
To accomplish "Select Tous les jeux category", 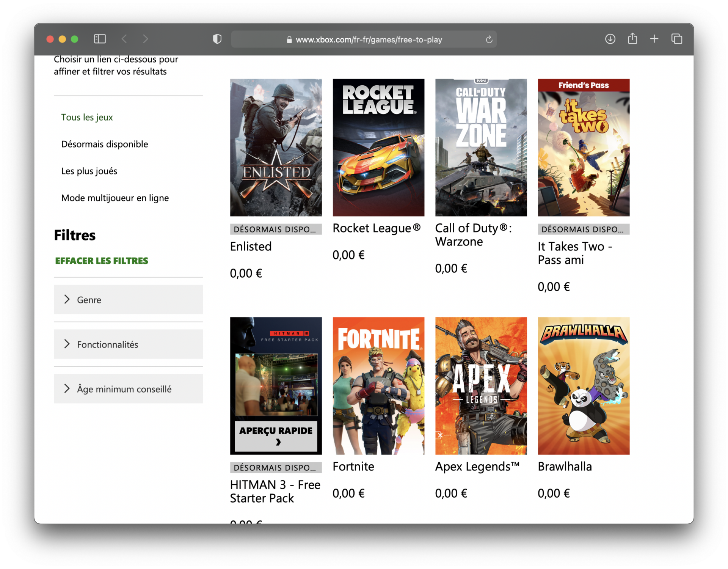I will pyautogui.click(x=87, y=117).
